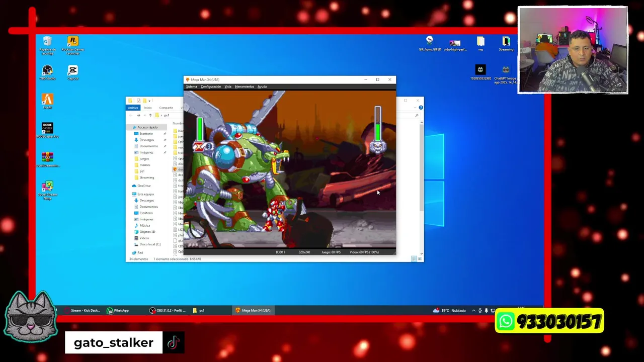Select the CapCut desktop shortcut

point(72,73)
